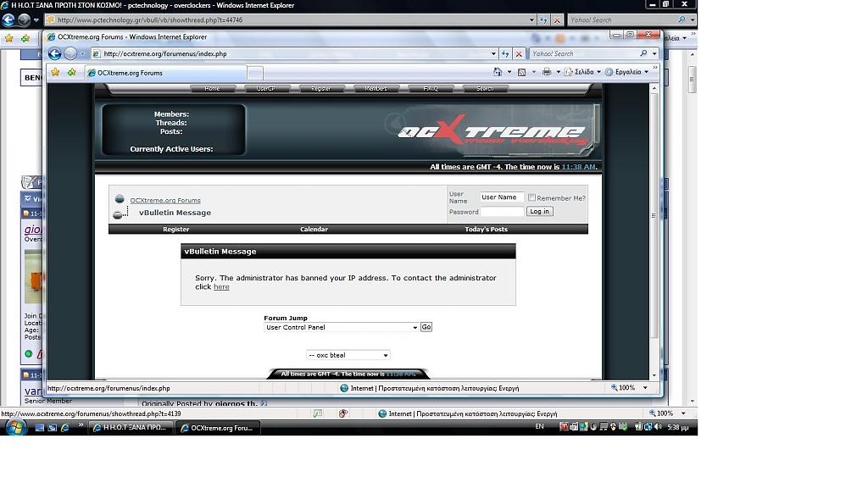Click the Password input field

tap(502, 211)
